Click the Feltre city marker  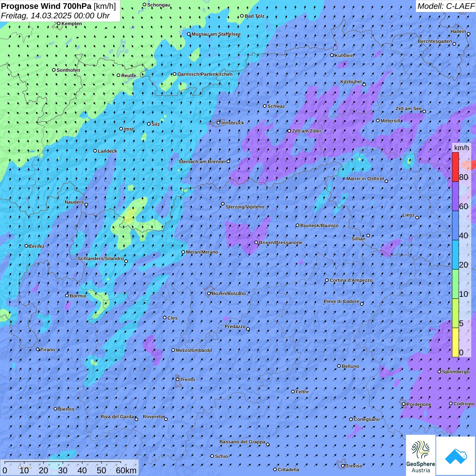293,392
